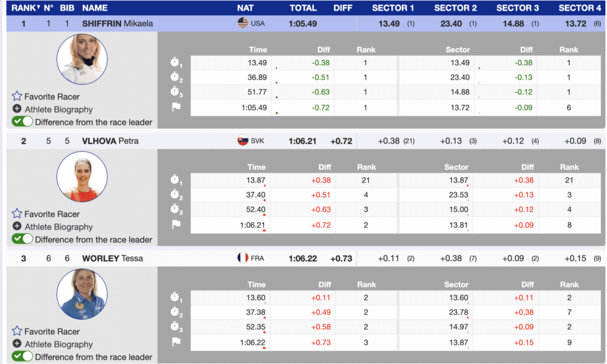Sort results by TOTAL column header
The height and width of the screenshot is (364, 607).
point(303,8)
